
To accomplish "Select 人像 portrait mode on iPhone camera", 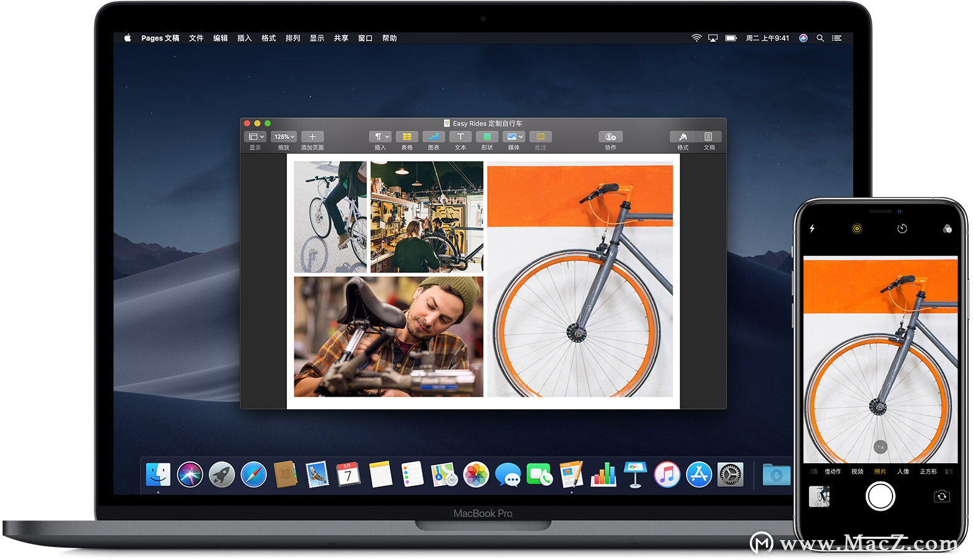I will tap(903, 471).
